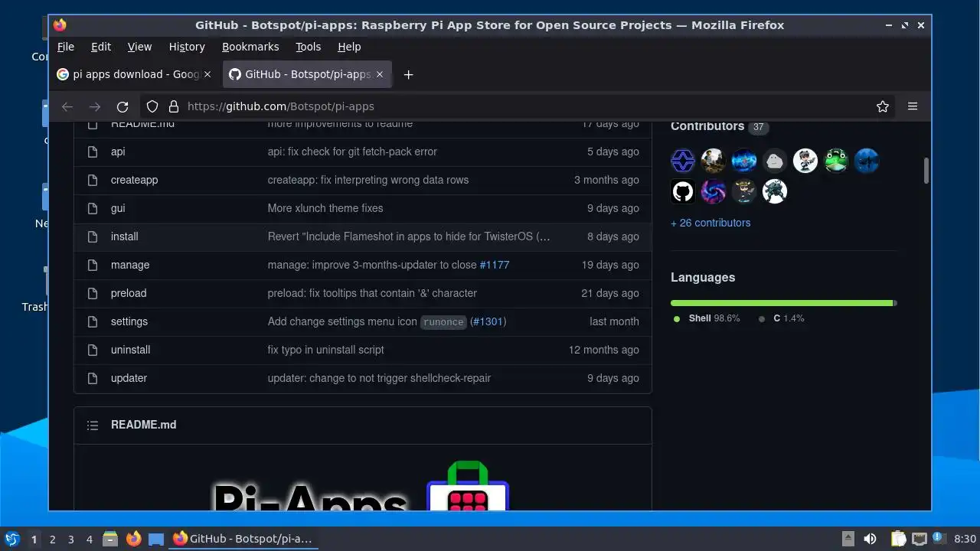The width and height of the screenshot is (980, 551).
Task: Open the white robot mech contributor avatar
Action: (775, 191)
